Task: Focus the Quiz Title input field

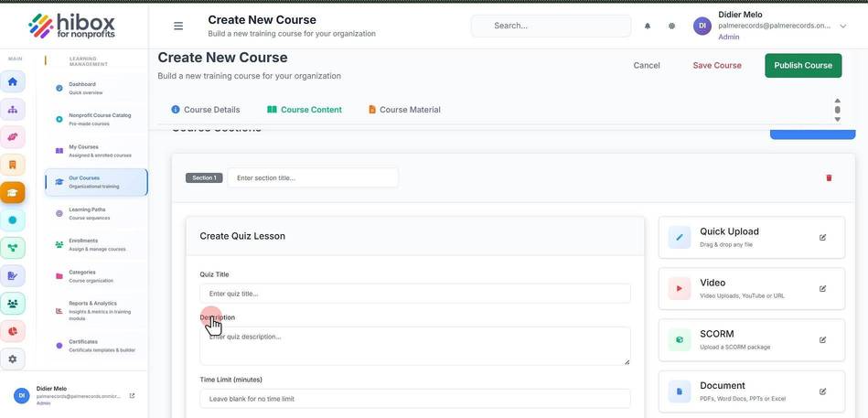Action: coord(414,294)
